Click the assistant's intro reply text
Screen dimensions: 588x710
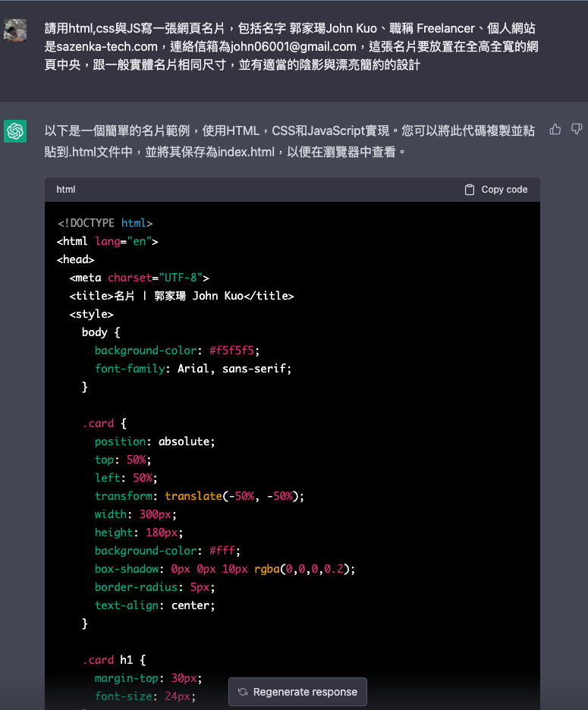(289, 141)
